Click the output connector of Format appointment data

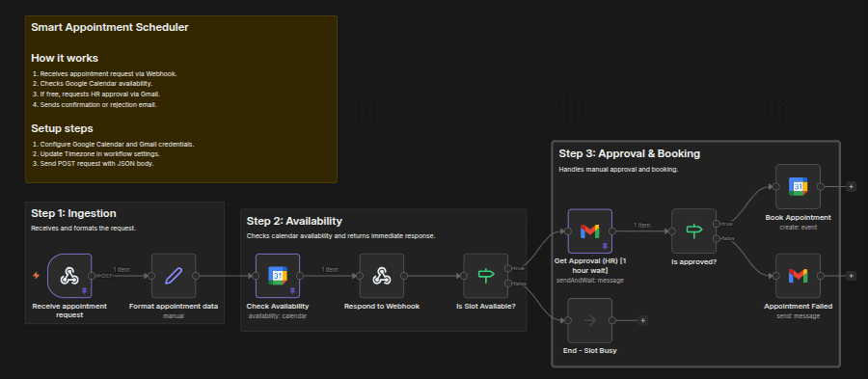click(x=196, y=276)
